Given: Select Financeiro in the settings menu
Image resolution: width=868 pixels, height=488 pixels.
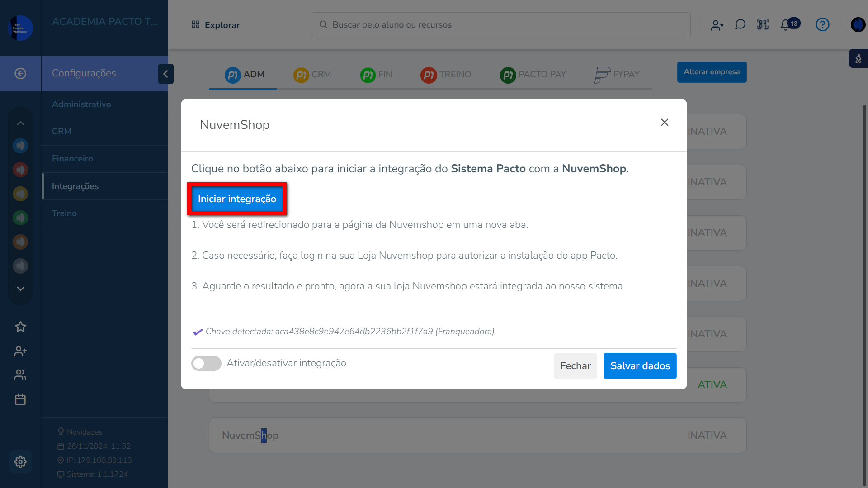Looking at the screenshot, I should tap(72, 159).
